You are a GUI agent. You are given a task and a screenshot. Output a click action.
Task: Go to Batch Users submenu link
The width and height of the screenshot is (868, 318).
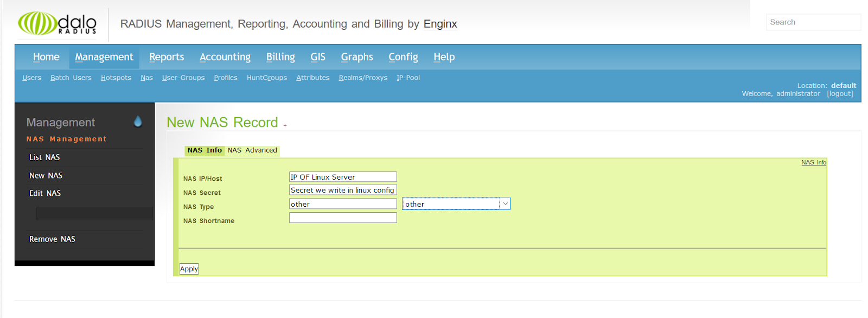(71, 78)
